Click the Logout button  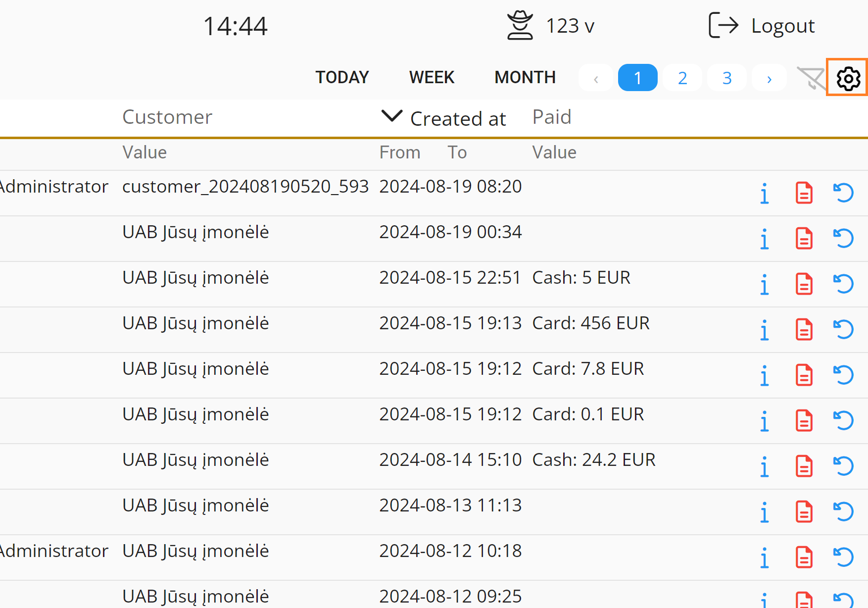click(x=762, y=26)
